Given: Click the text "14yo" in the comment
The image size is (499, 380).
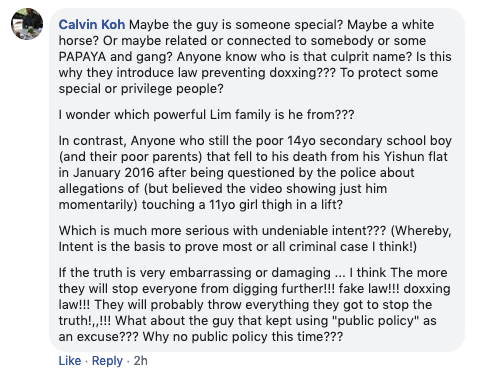Looking at the screenshot, I should click(x=301, y=141).
